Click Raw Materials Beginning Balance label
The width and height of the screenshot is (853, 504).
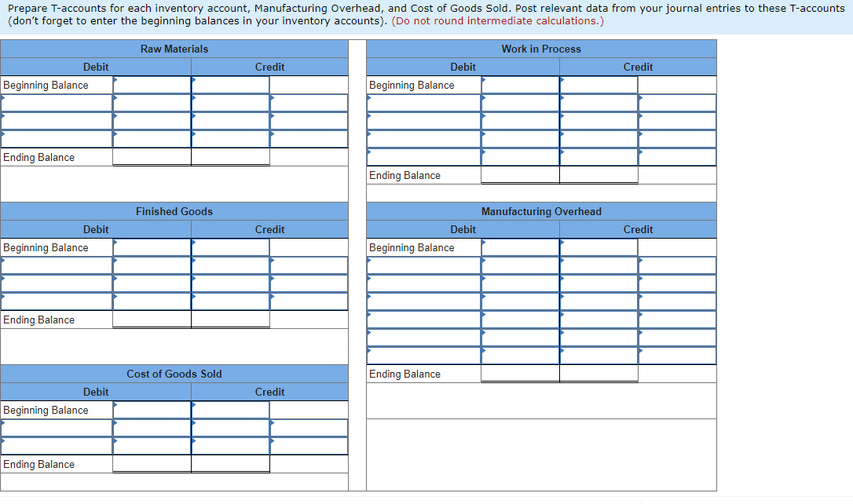pos(46,86)
